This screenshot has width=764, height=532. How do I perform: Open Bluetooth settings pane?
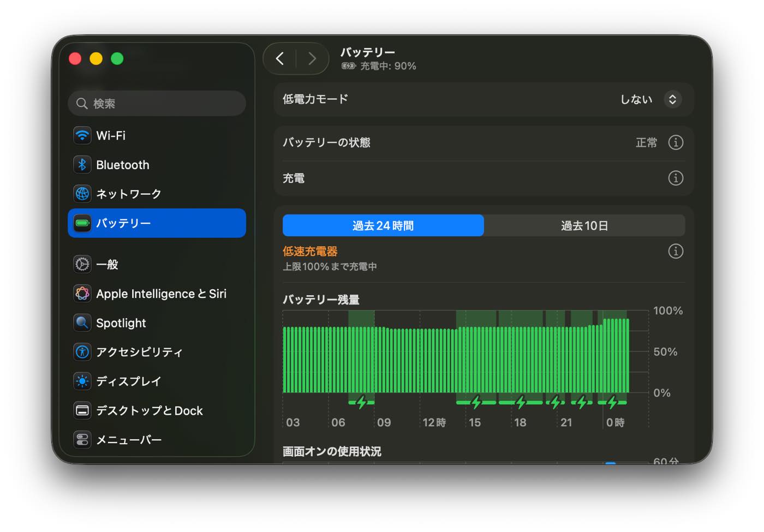122,165
